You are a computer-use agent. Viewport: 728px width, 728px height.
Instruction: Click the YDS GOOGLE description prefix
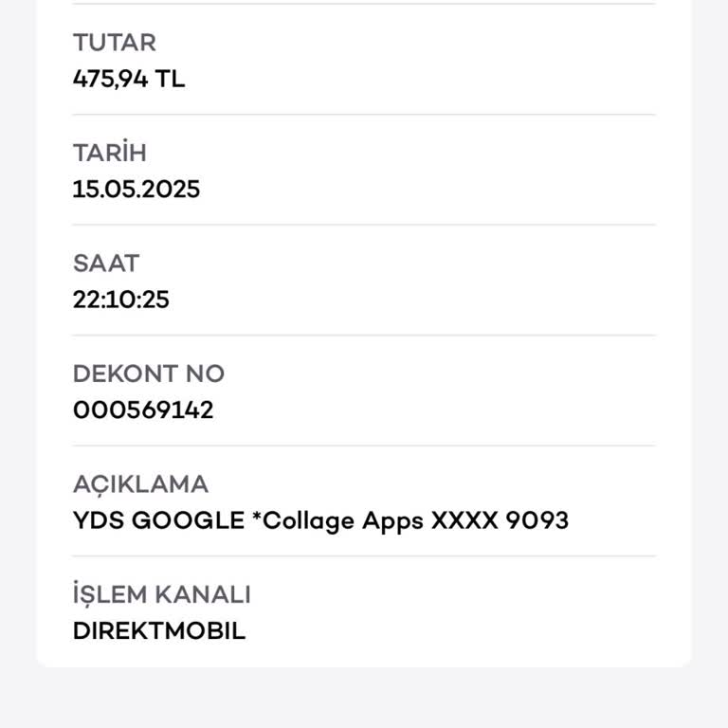point(158,520)
